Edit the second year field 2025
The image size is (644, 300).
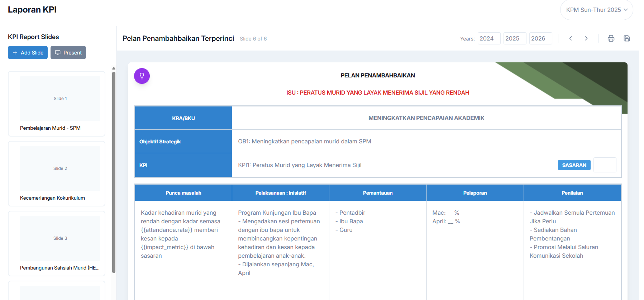[515, 38]
